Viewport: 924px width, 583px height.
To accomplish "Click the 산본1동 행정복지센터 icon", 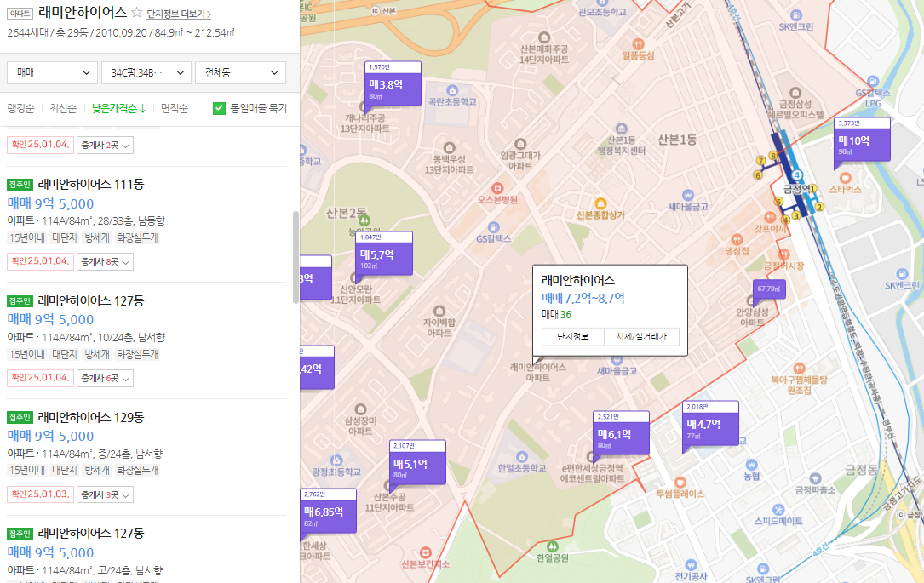I will coord(621,129).
